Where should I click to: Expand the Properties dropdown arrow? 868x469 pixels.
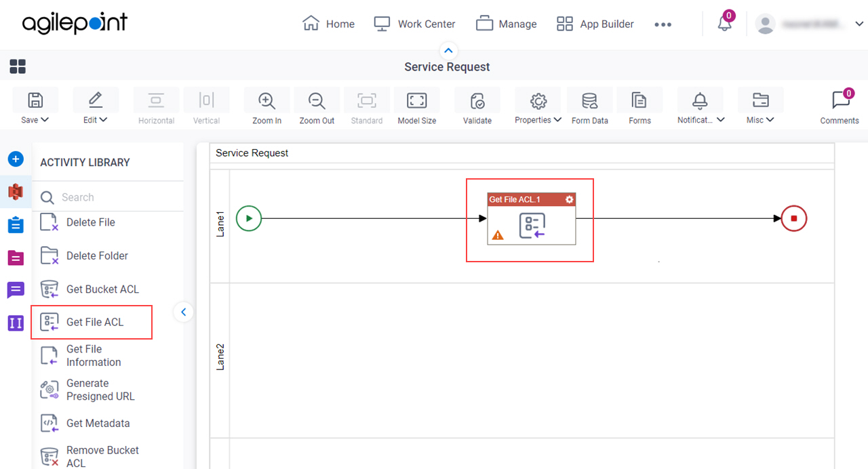coord(557,120)
